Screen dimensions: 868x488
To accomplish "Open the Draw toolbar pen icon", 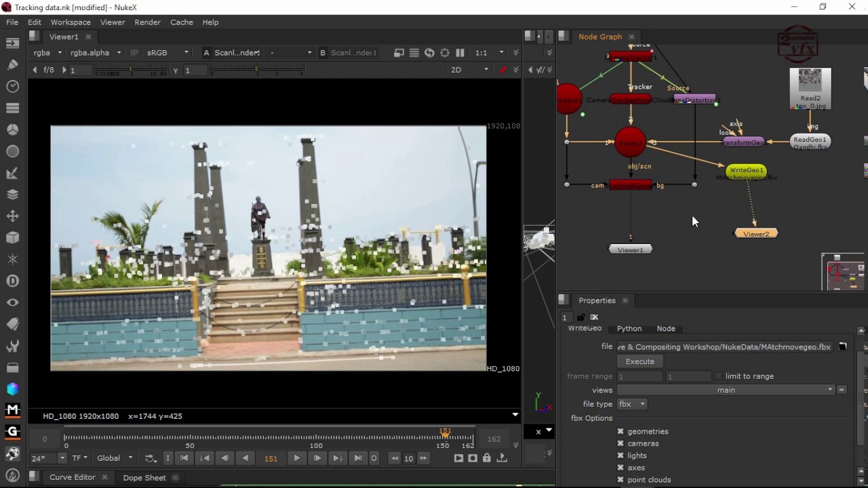I will tap(12, 65).
